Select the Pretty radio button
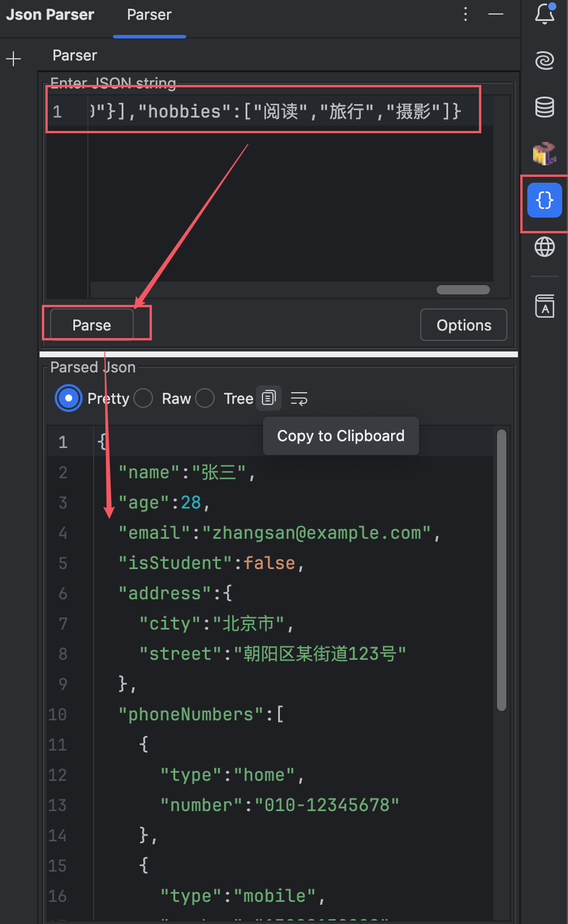The width and height of the screenshot is (568, 924). click(69, 399)
